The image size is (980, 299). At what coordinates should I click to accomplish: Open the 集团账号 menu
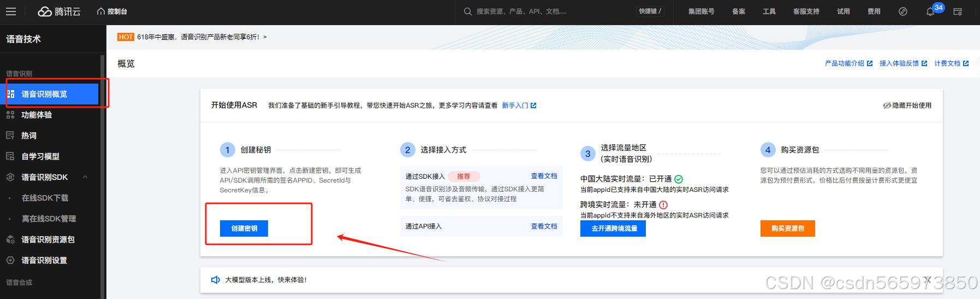click(701, 11)
